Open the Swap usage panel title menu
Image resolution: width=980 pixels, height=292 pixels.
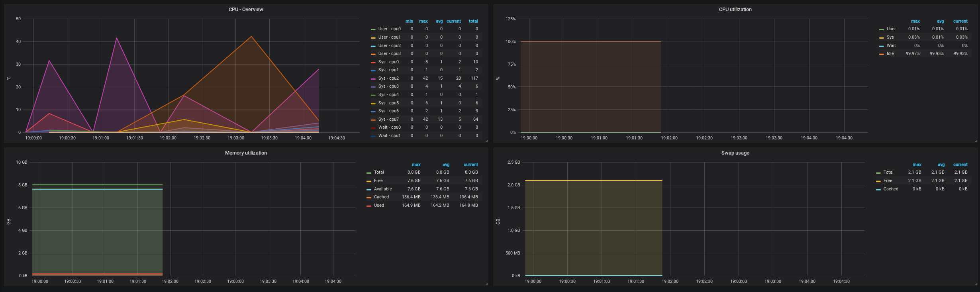click(x=735, y=153)
